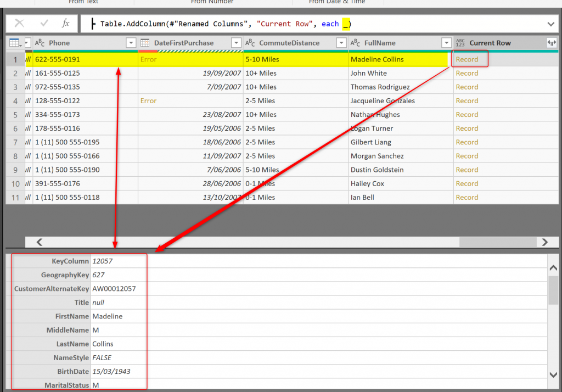
Task: Expand the Current Row record column
Action: pos(551,43)
